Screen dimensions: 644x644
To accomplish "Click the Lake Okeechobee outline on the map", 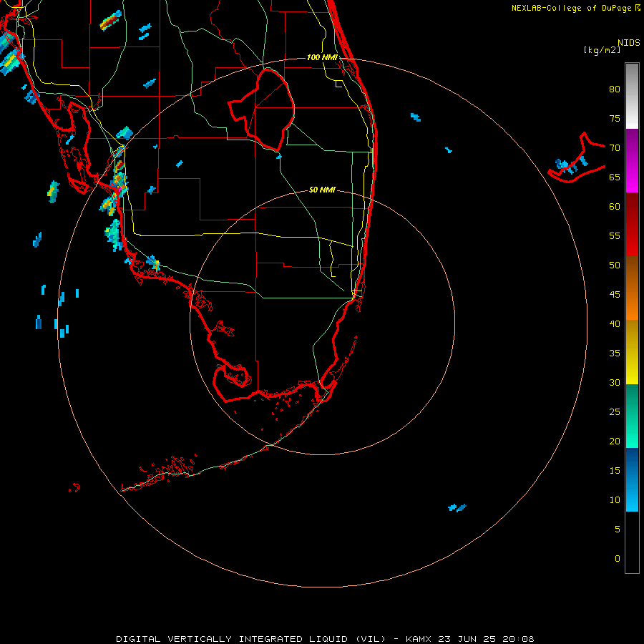I will pyautogui.click(x=263, y=109).
